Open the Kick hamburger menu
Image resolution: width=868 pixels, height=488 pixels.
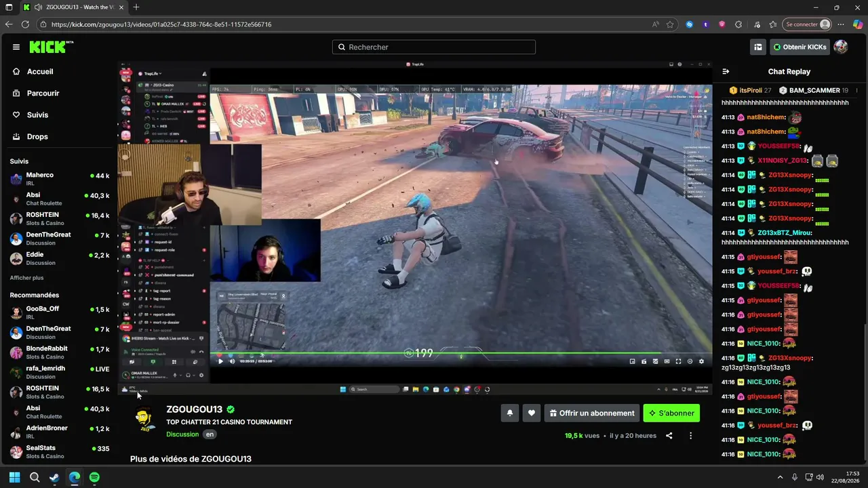coord(16,47)
